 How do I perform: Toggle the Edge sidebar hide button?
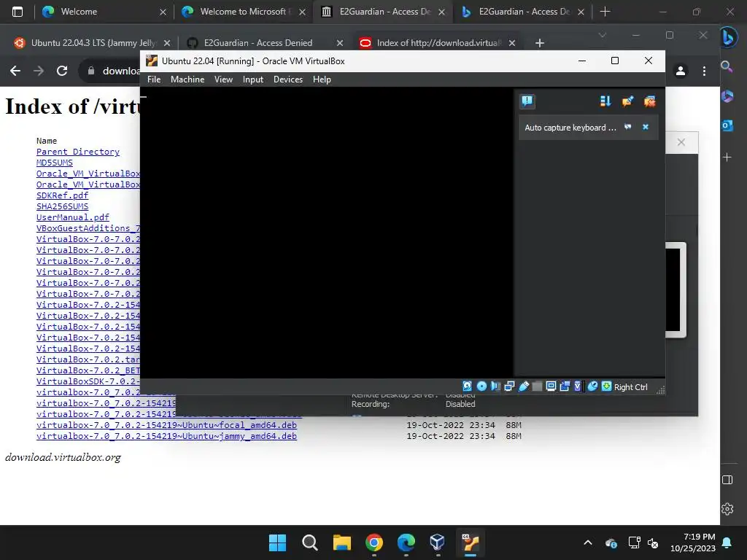coord(727,480)
